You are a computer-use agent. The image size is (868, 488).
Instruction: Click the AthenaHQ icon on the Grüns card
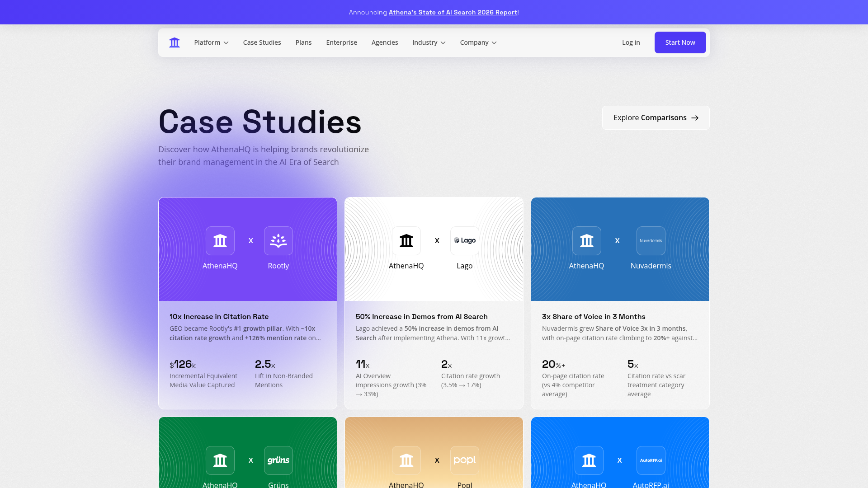pyautogui.click(x=220, y=460)
